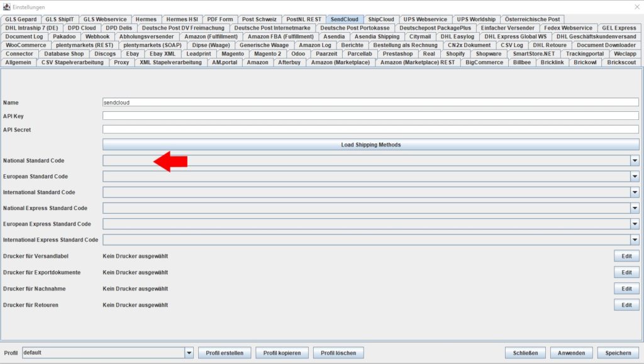The image size is (644, 364).
Task: Select the CSV Stapelverarbeitung tab
Action: pos(72,62)
